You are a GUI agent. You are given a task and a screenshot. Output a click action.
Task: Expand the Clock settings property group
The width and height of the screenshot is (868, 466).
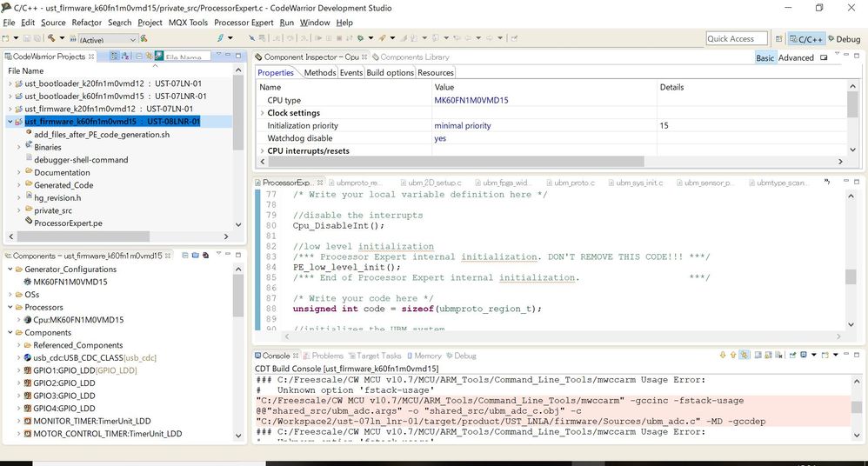263,113
